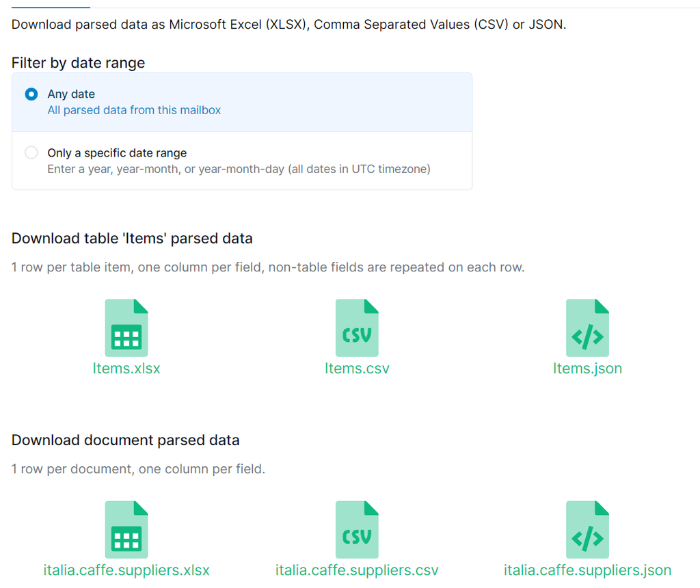
Task: Click the Items.csv file icon
Action: pyautogui.click(x=356, y=327)
